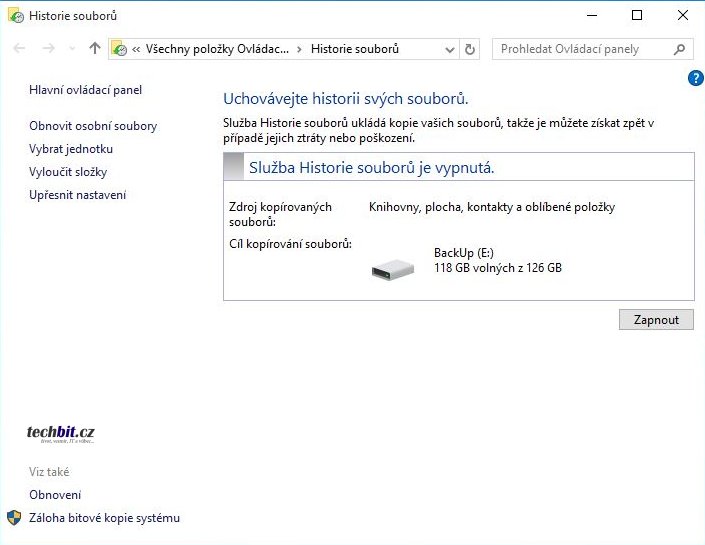Open Hlavní ovládací panel link
Viewport: 705px width, 545px height.
(86, 90)
